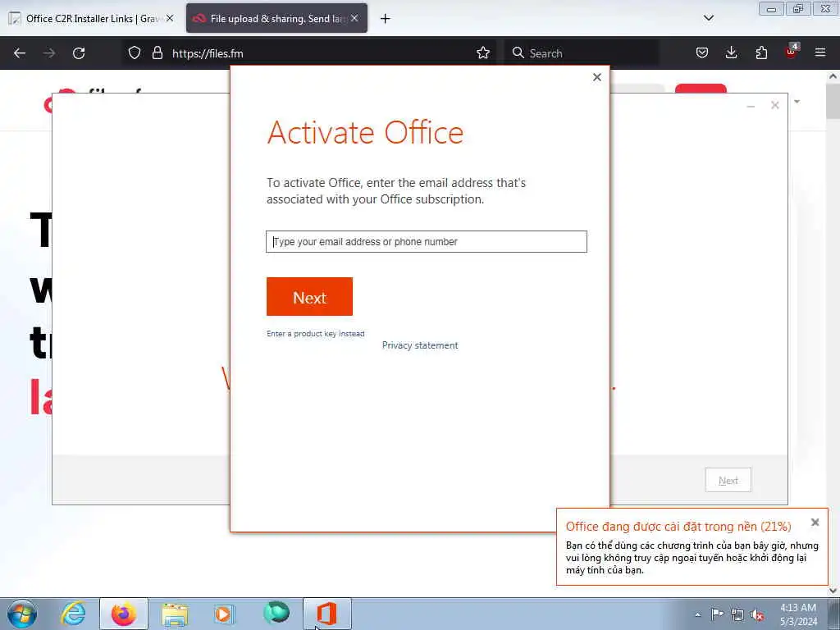
Task: Click the red button on the files.fm header
Action: [x=701, y=89]
